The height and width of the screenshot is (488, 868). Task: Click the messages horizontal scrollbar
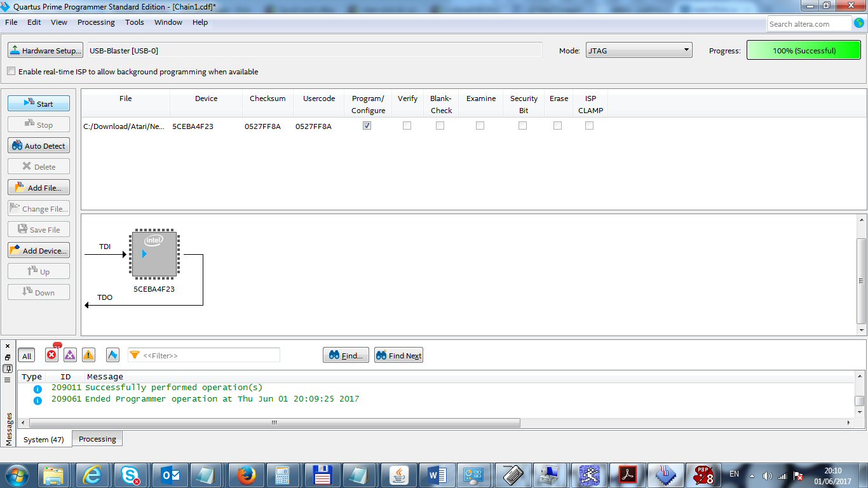pyautogui.click(x=275, y=423)
